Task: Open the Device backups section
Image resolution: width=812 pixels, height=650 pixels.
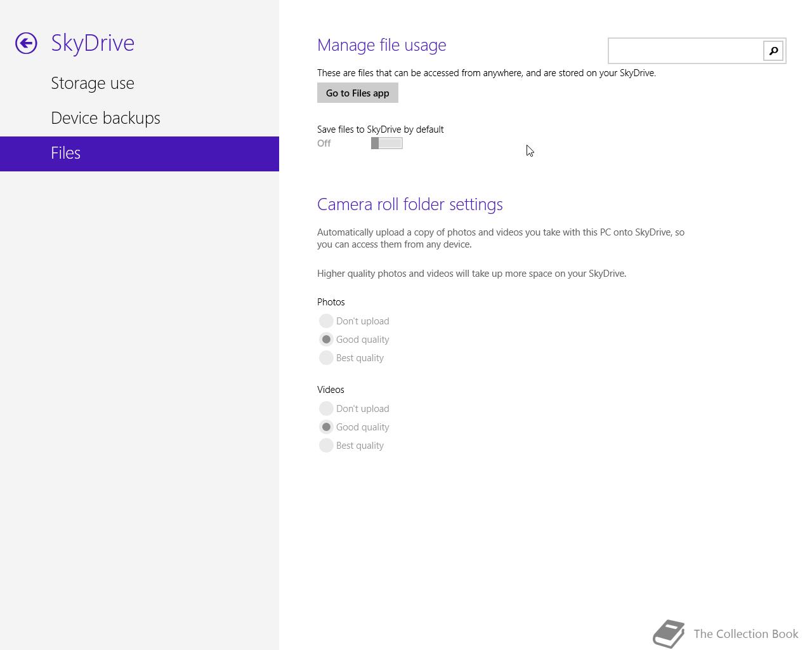Action: click(x=105, y=118)
